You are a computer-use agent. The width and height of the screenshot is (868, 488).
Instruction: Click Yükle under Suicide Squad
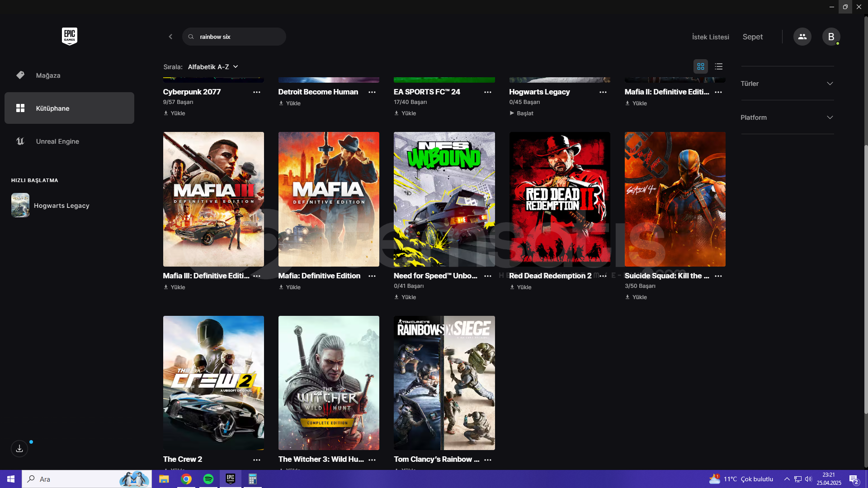[636, 297]
